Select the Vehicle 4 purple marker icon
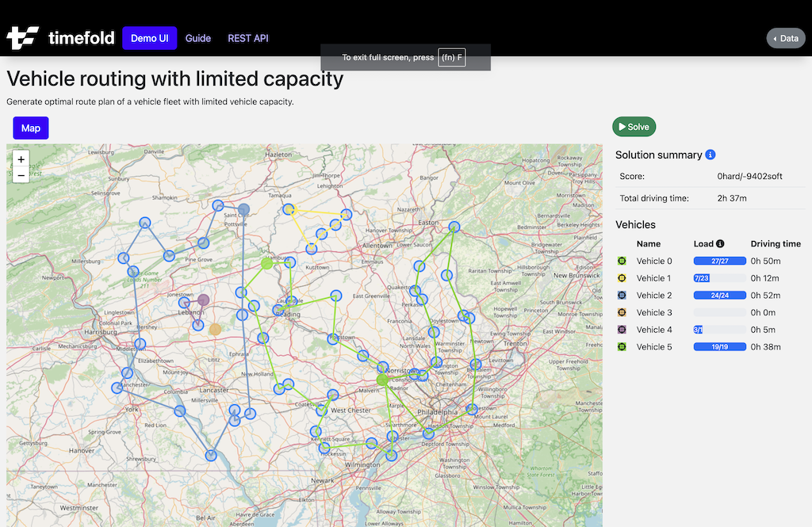This screenshot has height=527, width=812. click(x=622, y=329)
